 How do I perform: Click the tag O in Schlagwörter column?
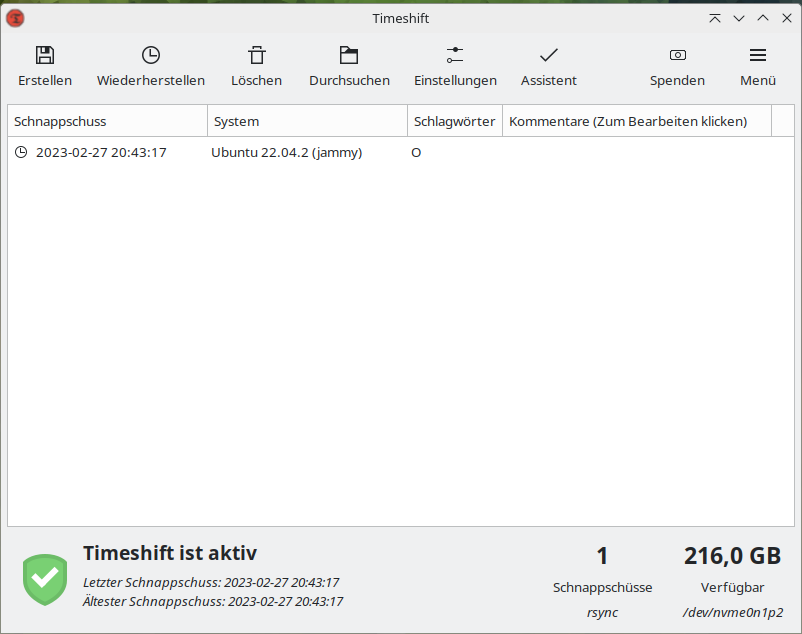[x=416, y=152]
